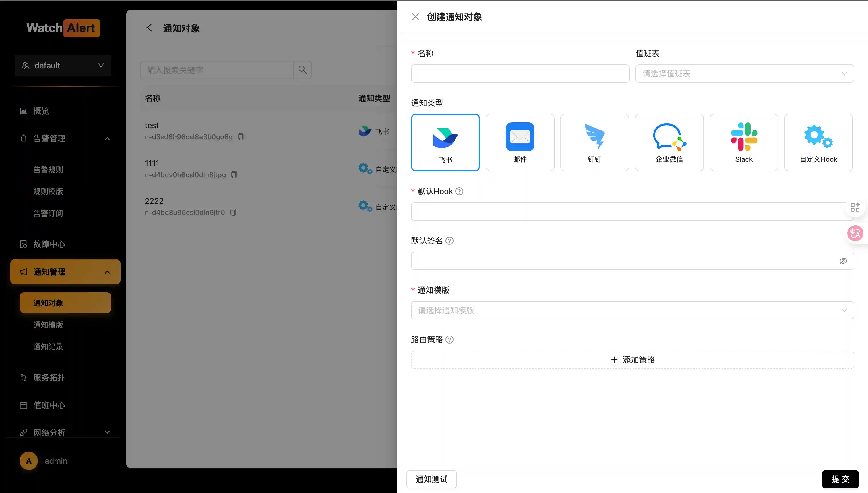Open the 通知模版 template dropdown
Screen dimensions: 868x493
click(632, 310)
